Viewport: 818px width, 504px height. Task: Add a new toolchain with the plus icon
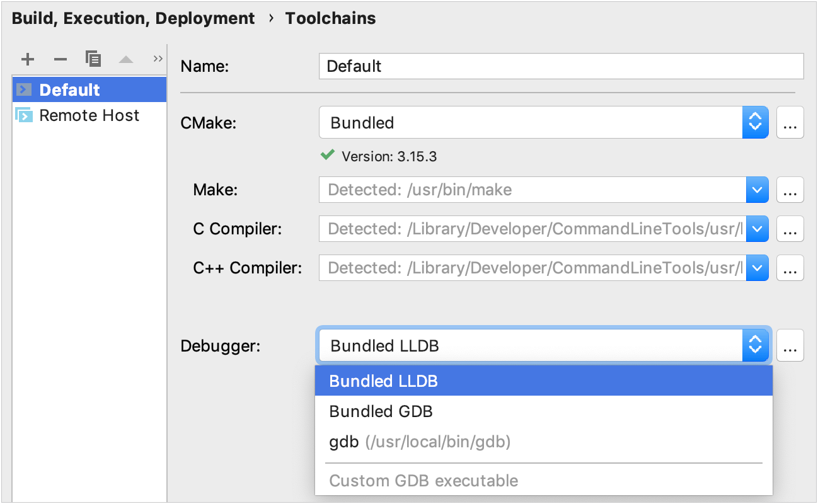coord(27,59)
